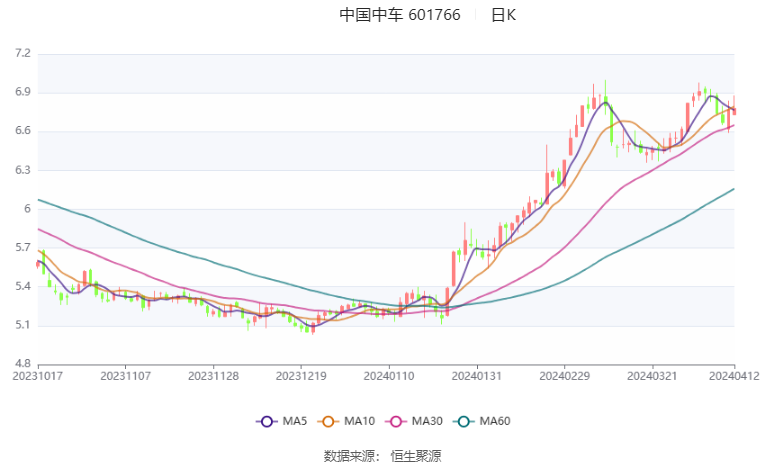
Task: Click the chart title 中国中车 601766
Action: [x=400, y=15]
